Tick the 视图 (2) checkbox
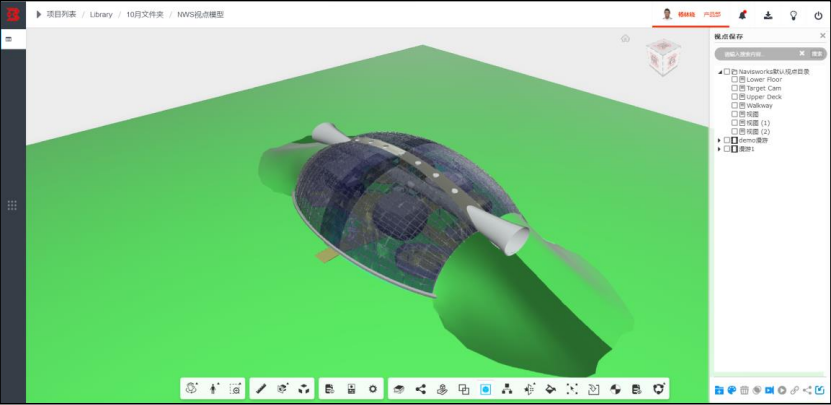Image resolution: width=831 pixels, height=405 pixels. click(735, 131)
